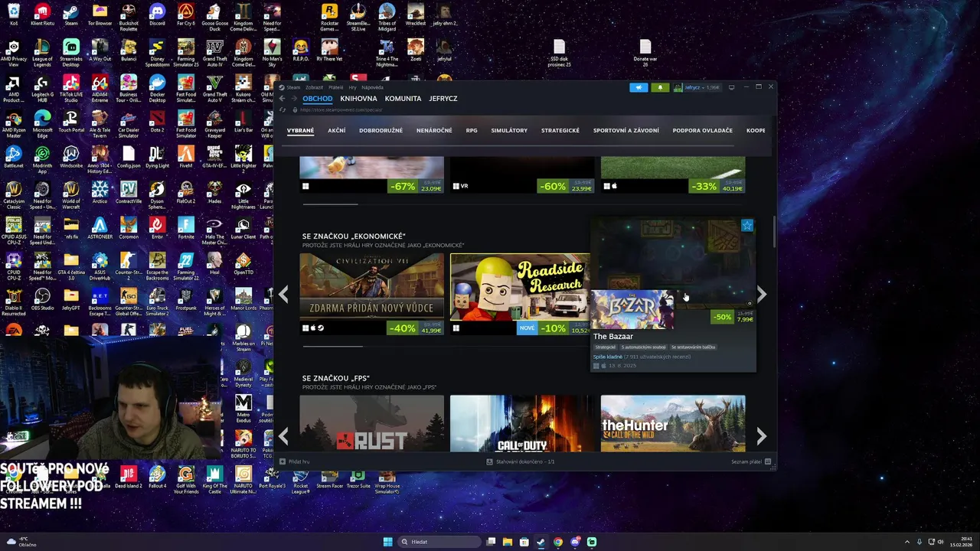Image resolution: width=980 pixels, height=551 pixels.
Task: Launch Fortnite desktop shortcut
Action: pyautogui.click(x=186, y=228)
